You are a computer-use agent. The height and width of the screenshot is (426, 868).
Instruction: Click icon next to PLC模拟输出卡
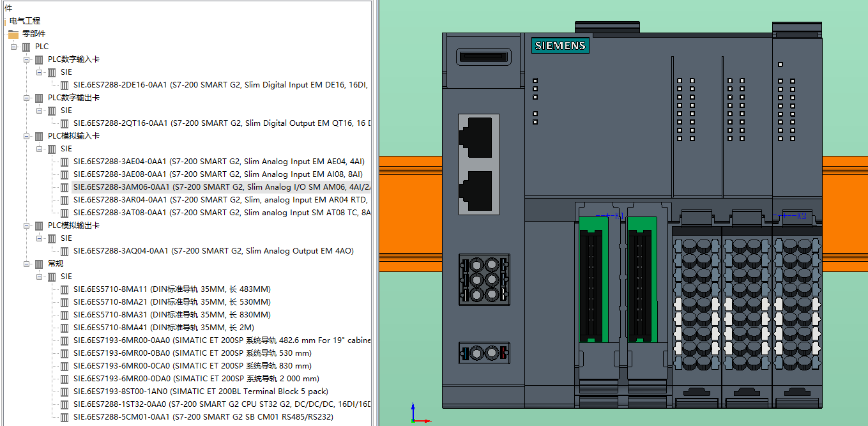click(39, 225)
